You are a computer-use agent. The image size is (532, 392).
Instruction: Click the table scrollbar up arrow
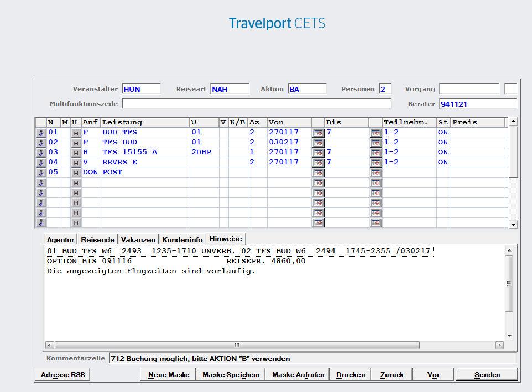pyautogui.click(x=513, y=122)
